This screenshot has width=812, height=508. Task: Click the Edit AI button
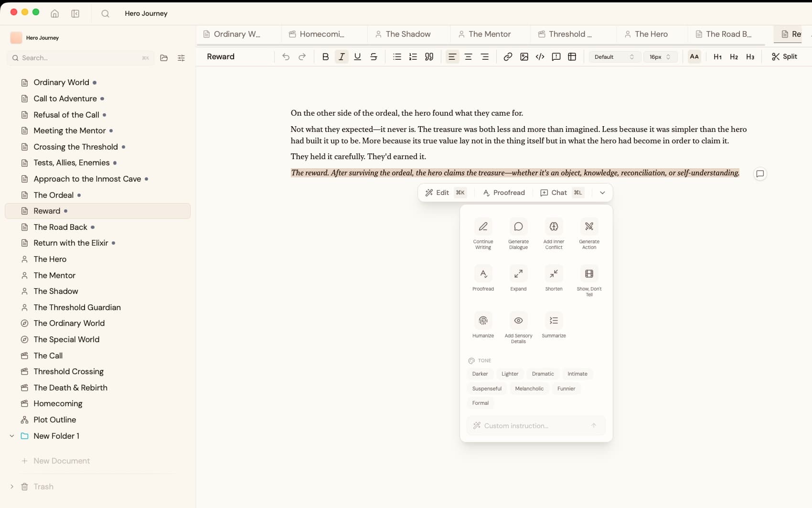click(x=445, y=193)
